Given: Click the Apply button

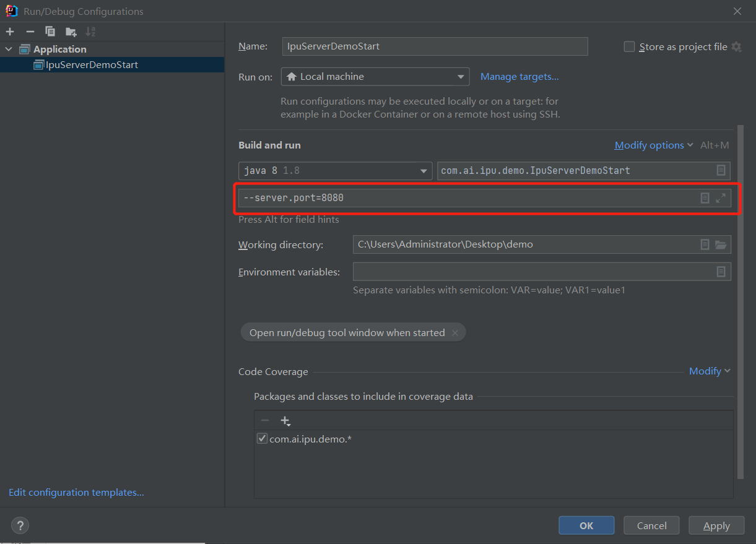Looking at the screenshot, I should [x=716, y=525].
